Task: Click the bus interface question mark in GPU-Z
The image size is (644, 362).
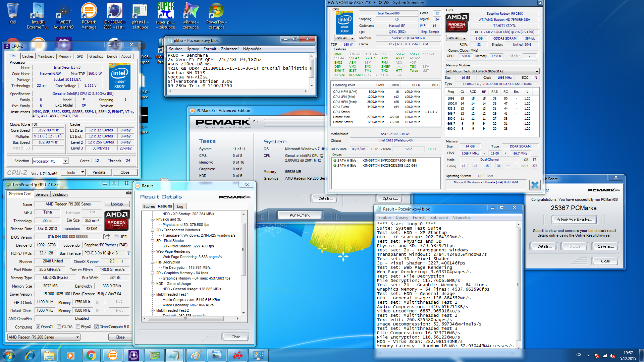Action: coord(128,253)
